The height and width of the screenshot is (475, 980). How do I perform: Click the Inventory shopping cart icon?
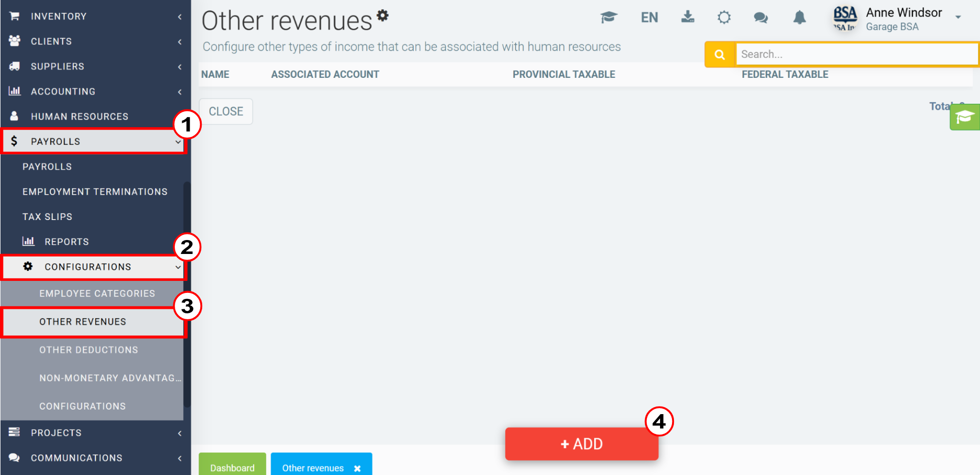tap(14, 16)
